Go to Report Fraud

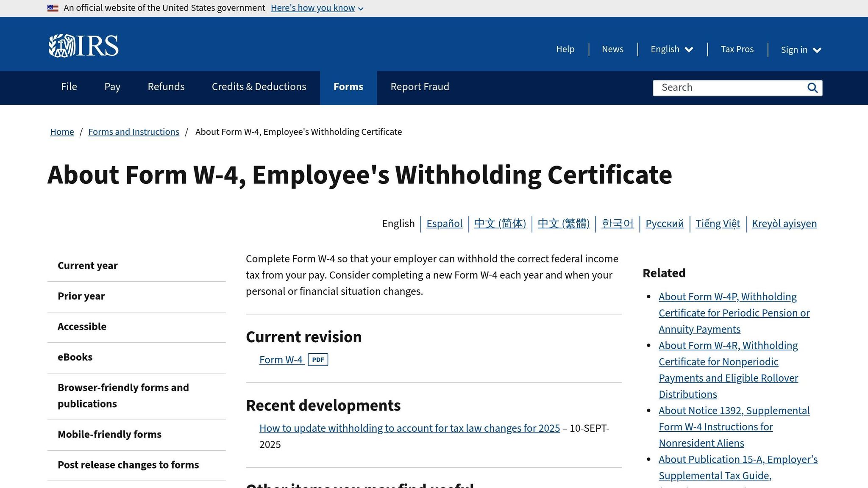coord(420,87)
